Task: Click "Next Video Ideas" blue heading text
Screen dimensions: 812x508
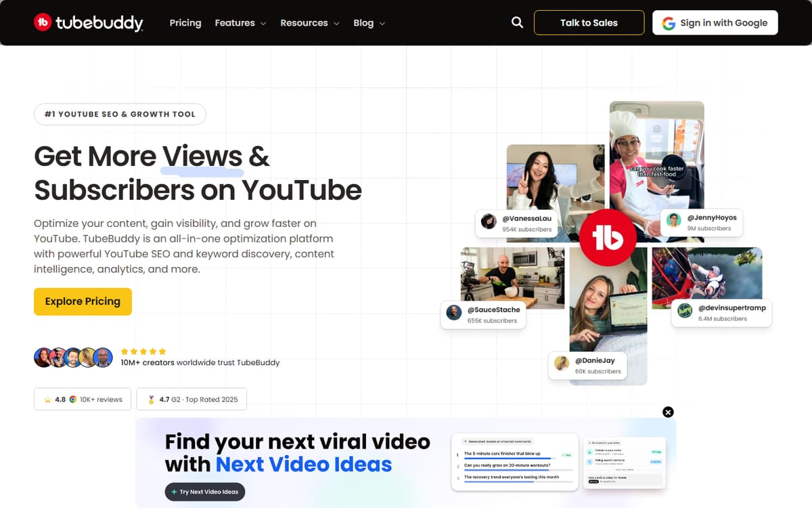Action: [304, 464]
